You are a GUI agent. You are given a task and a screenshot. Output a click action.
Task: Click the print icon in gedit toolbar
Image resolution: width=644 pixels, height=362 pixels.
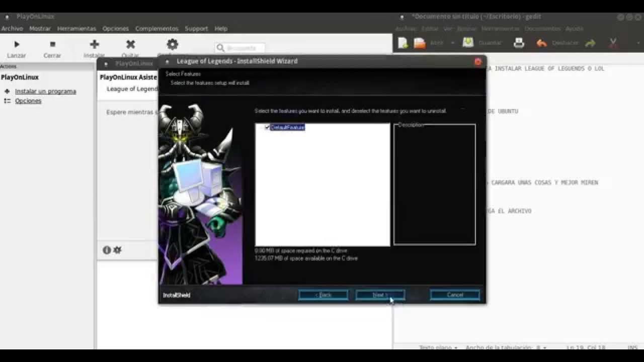pos(519,43)
